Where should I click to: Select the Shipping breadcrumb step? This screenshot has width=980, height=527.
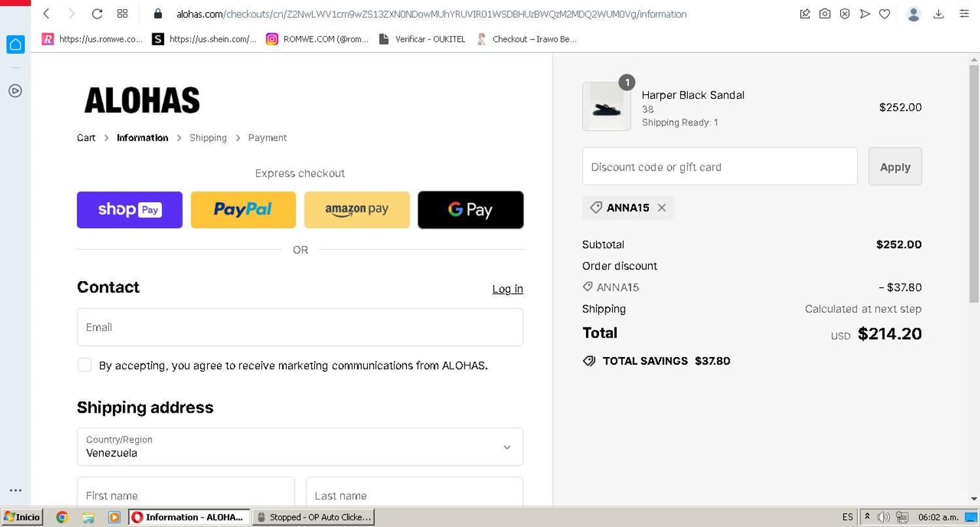(x=208, y=138)
